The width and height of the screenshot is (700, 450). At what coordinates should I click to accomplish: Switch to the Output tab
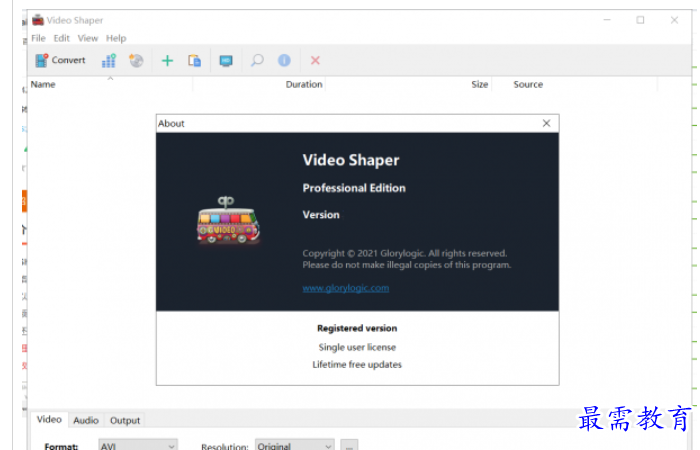pyautogui.click(x=125, y=421)
